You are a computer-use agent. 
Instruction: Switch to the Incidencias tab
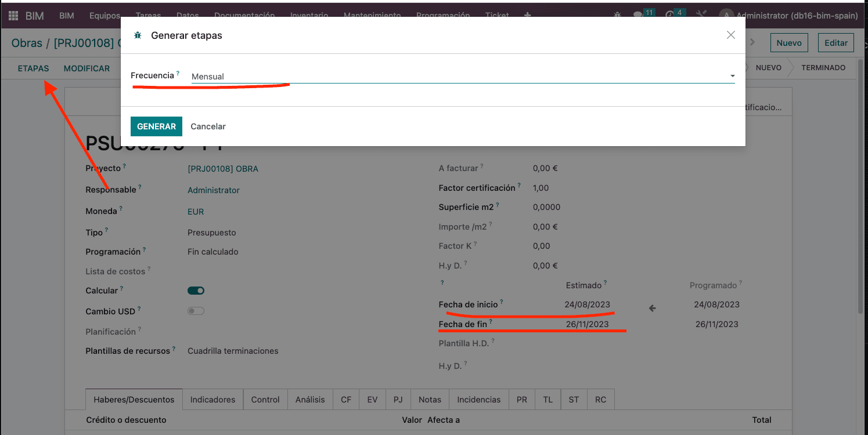tap(478, 400)
